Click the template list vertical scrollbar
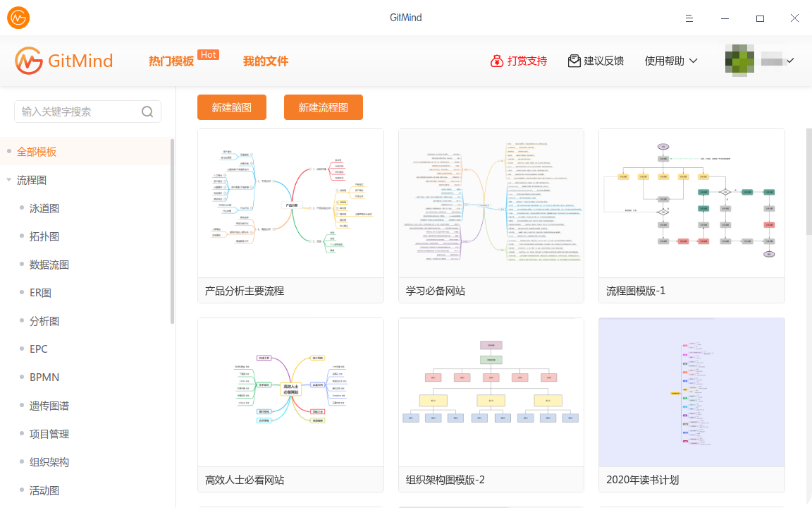The height and width of the screenshot is (508, 812). (x=808, y=182)
